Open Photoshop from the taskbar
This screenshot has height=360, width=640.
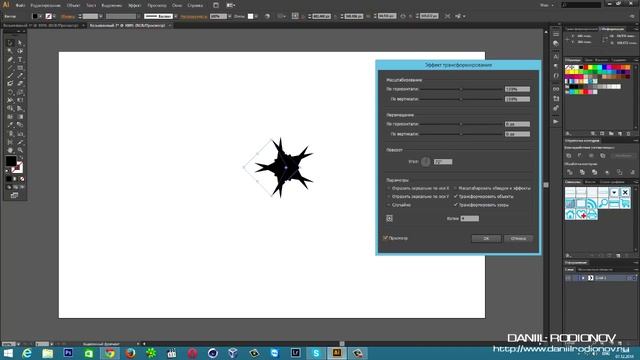pyautogui.click(x=68, y=353)
